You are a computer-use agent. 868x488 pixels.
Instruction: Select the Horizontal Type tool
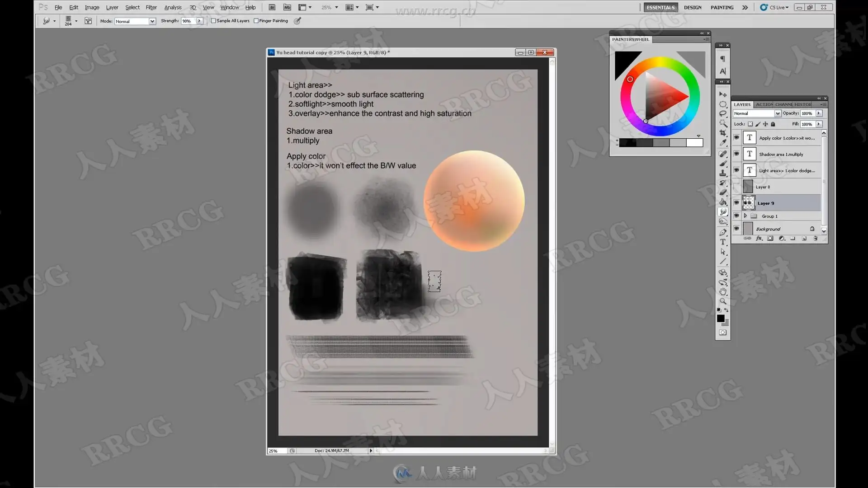point(723,242)
